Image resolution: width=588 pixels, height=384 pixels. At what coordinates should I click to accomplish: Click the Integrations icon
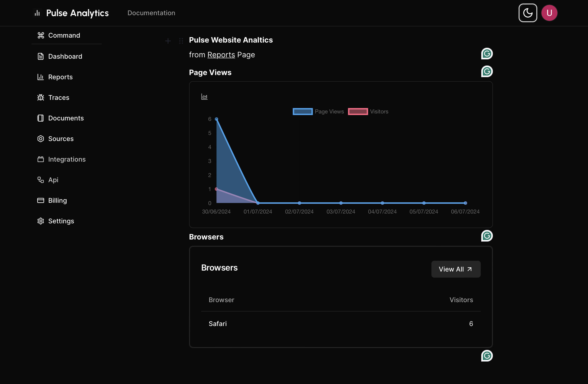[x=40, y=159]
